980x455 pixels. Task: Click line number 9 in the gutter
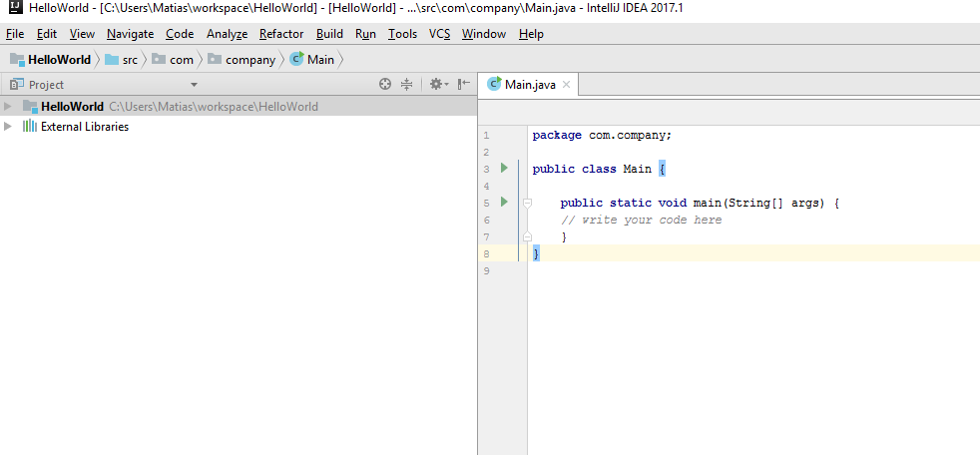(x=486, y=271)
